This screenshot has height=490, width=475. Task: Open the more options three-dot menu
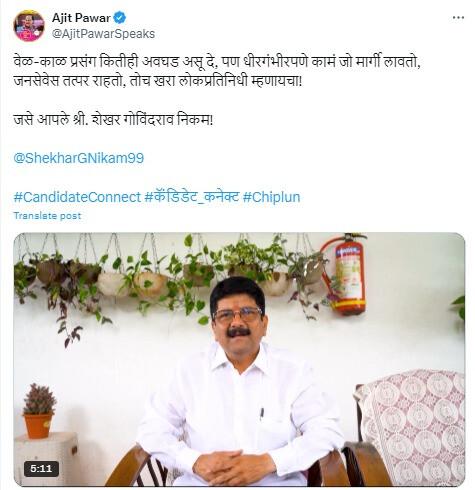click(458, 18)
